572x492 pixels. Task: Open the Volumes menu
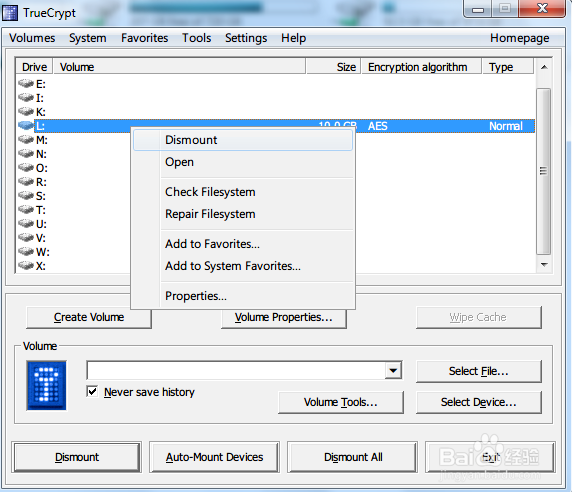tap(32, 38)
